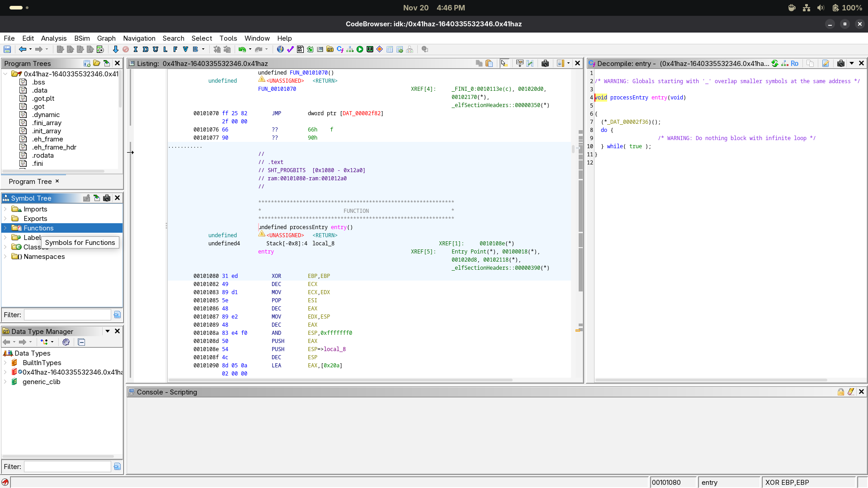This screenshot has height=488, width=868.
Task: Open the Data Type Manager dropdown arrow
Action: tap(108, 331)
